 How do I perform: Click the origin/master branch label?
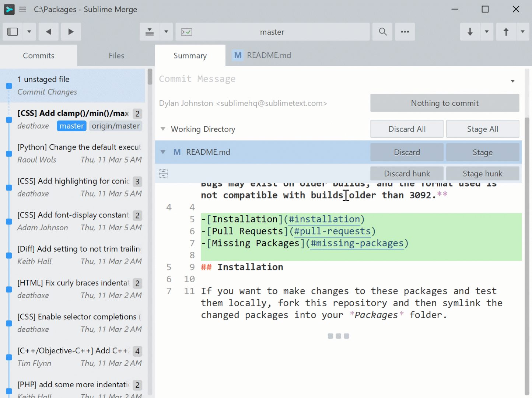click(116, 126)
